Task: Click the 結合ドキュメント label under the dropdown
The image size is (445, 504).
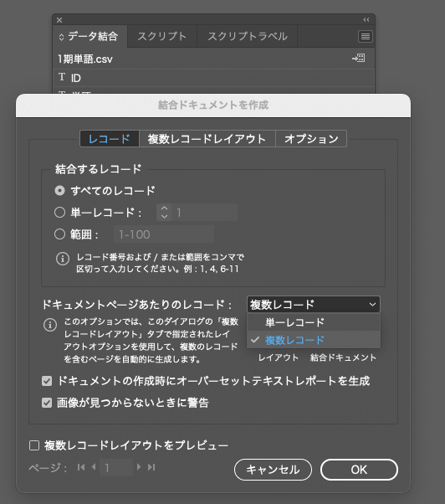Action: tap(343, 357)
